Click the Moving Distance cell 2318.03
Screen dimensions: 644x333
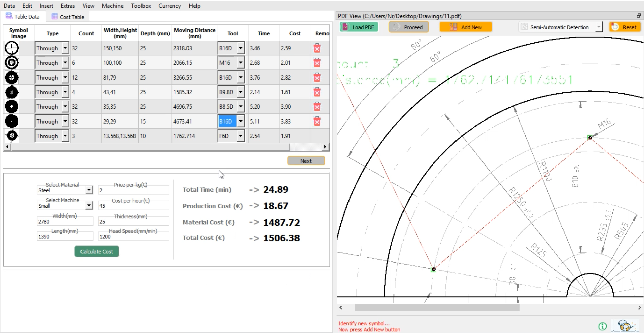pos(194,48)
